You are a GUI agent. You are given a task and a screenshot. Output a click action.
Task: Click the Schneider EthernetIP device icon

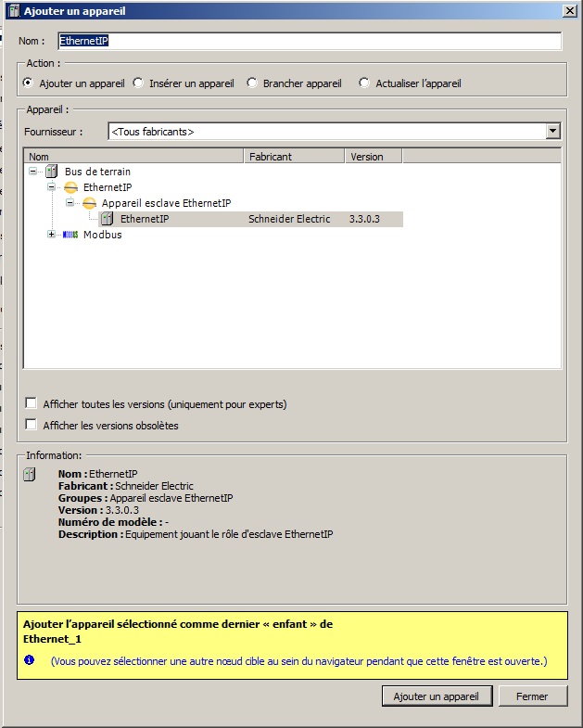[108, 220]
